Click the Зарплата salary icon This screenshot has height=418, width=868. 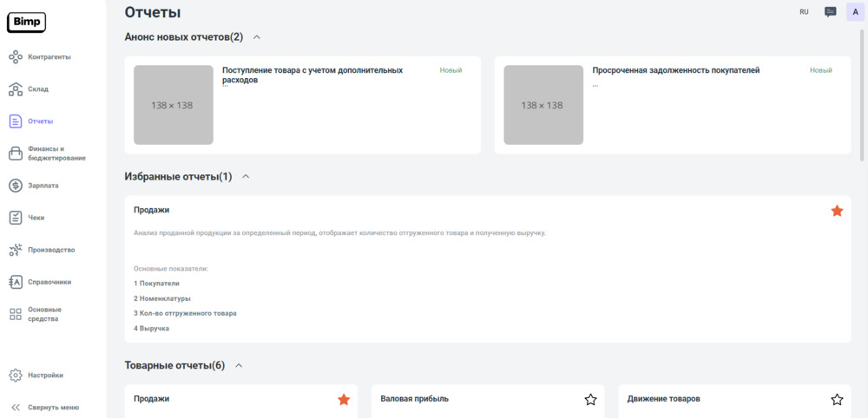coord(16,186)
